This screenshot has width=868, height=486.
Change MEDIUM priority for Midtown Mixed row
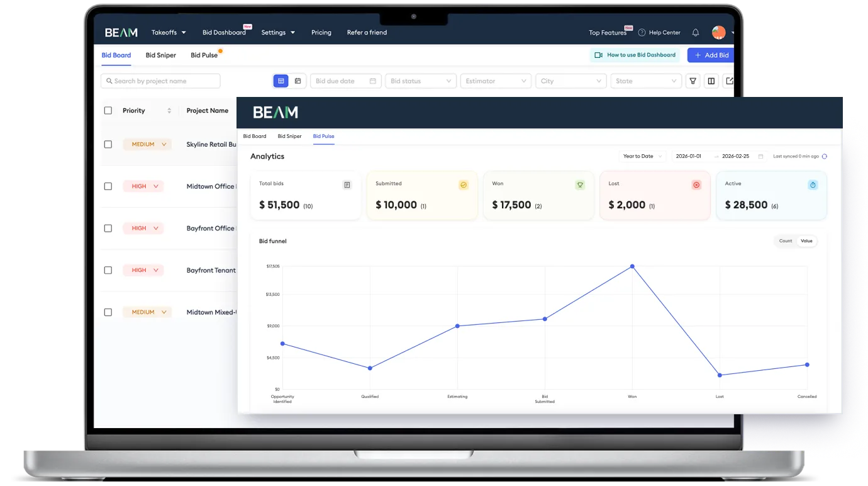coord(147,312)
